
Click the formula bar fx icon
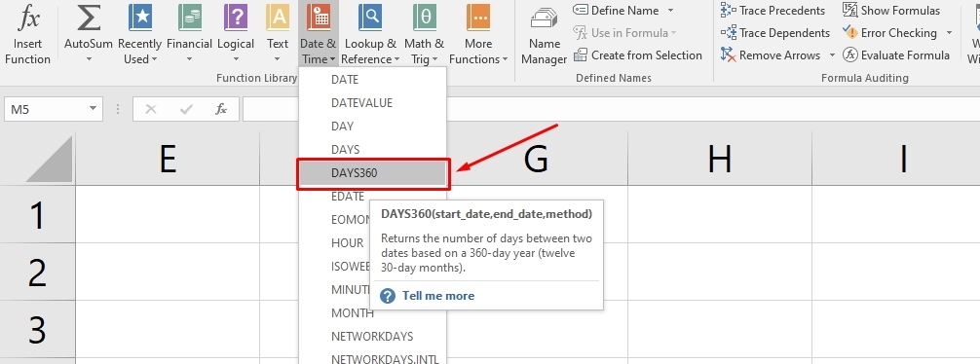point(221,109)
